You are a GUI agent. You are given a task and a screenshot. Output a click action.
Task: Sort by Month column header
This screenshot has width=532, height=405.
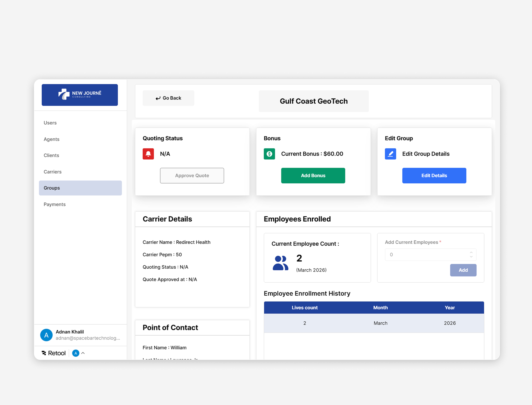point(381,308)
